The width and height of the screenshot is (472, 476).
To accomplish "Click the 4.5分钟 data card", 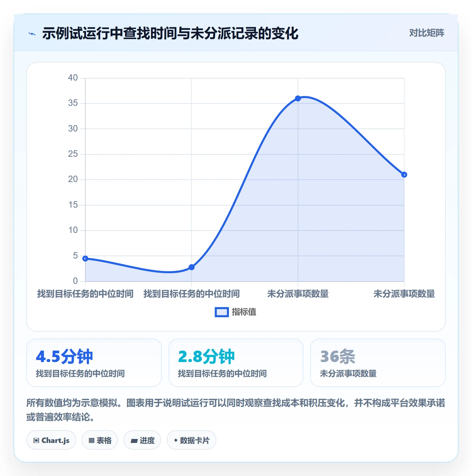I will [94, 363].
